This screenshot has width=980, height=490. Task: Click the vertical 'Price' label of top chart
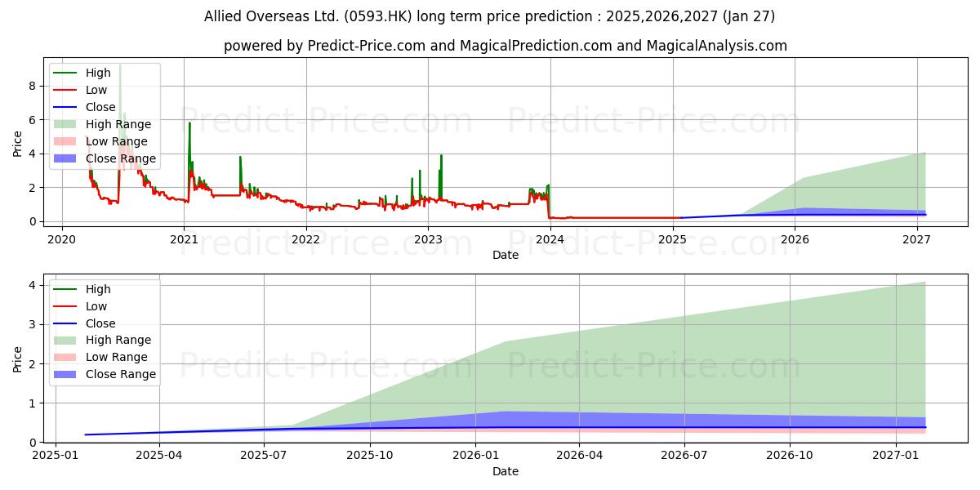click(17, 143)
